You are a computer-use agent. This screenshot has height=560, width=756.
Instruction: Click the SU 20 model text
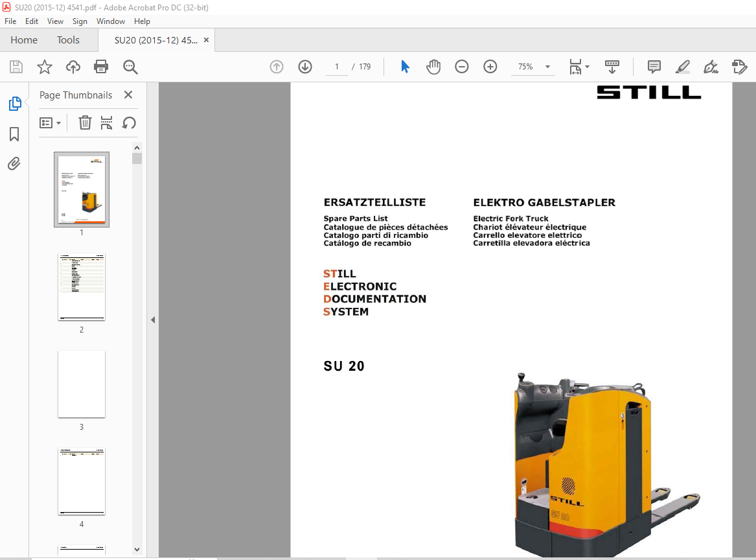point(344,366)
